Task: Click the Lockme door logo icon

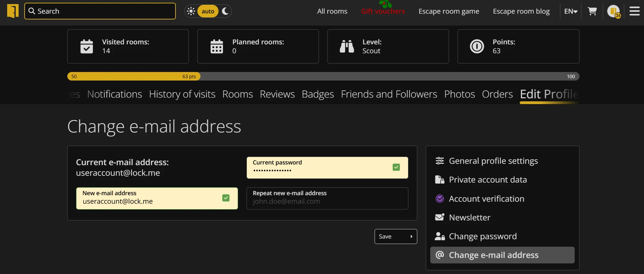Action: click(x=13, y=11)
